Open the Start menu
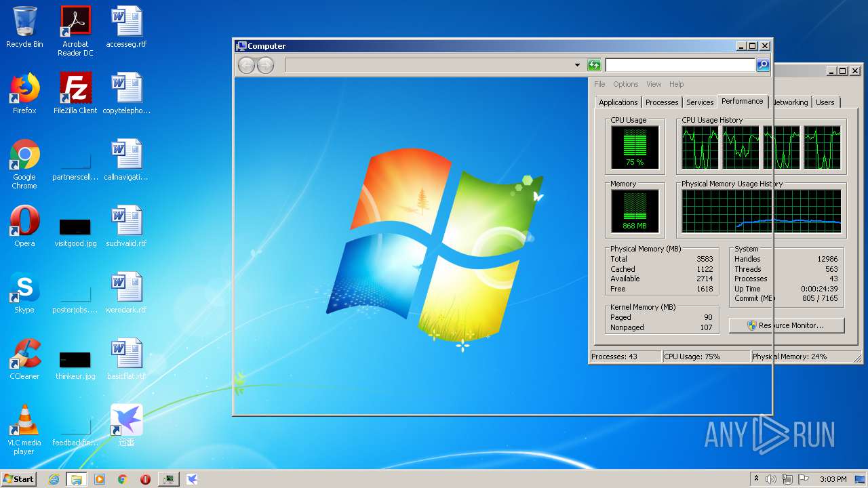The width and height of the screenshot is (868, 488). tap(19, 479)
